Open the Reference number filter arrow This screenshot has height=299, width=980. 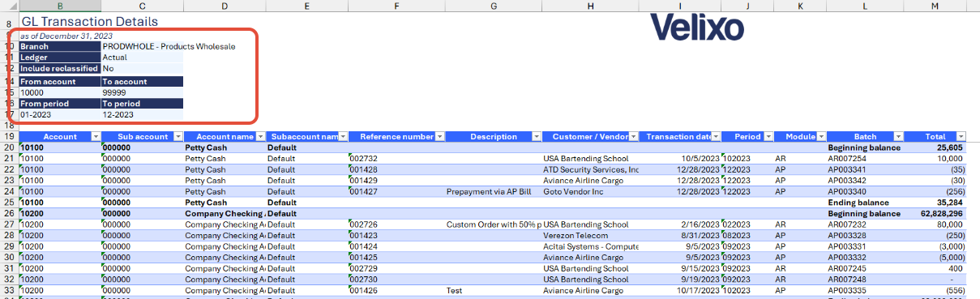440,137
